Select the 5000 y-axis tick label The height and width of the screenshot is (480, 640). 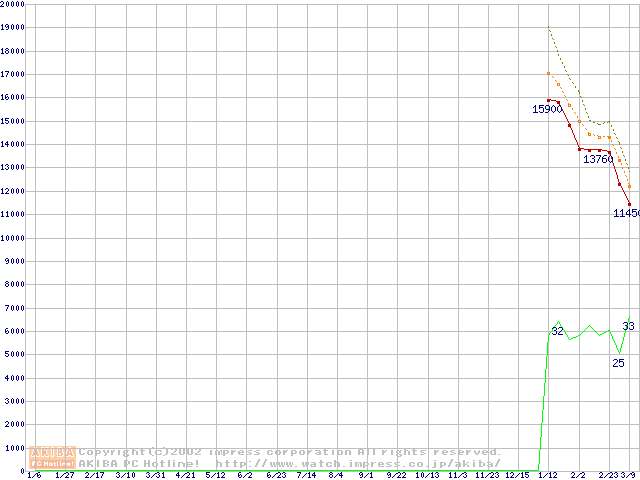coord(16,354)
